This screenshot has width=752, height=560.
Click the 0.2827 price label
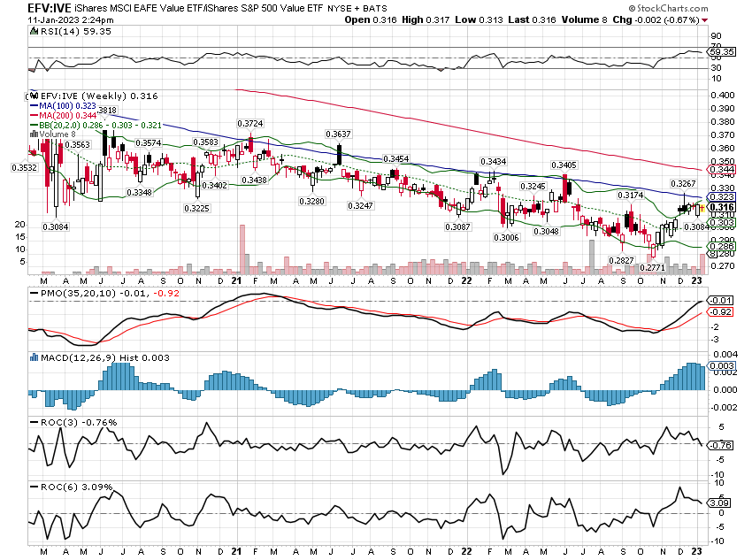tap(621, 260)
